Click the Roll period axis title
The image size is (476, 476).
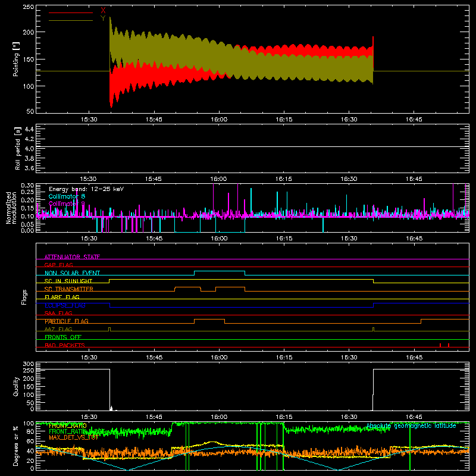tap(17, 148)
